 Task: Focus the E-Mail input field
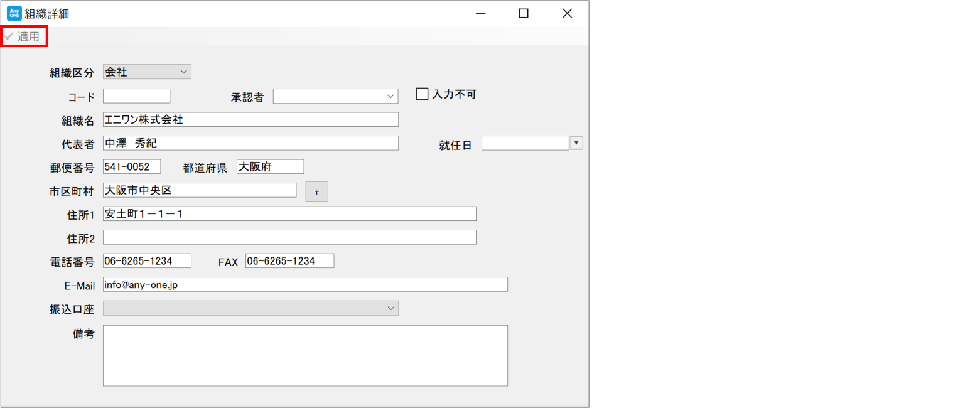304,285
